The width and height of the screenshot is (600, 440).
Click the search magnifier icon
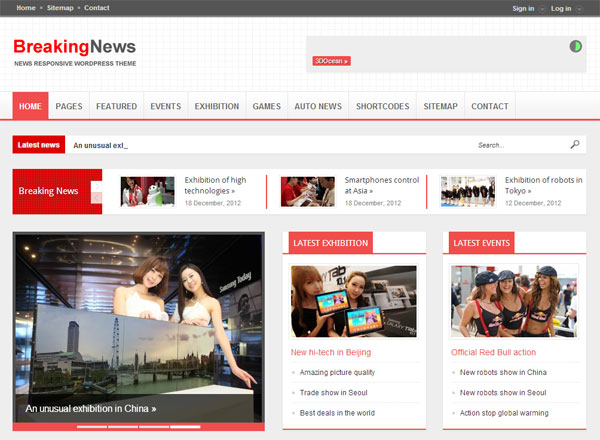point(574,145)
